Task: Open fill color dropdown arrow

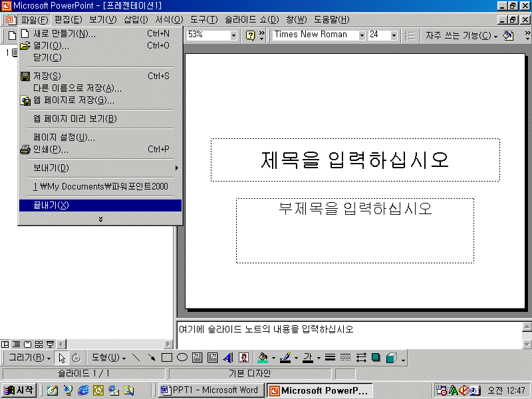Action: pos(273,358)
